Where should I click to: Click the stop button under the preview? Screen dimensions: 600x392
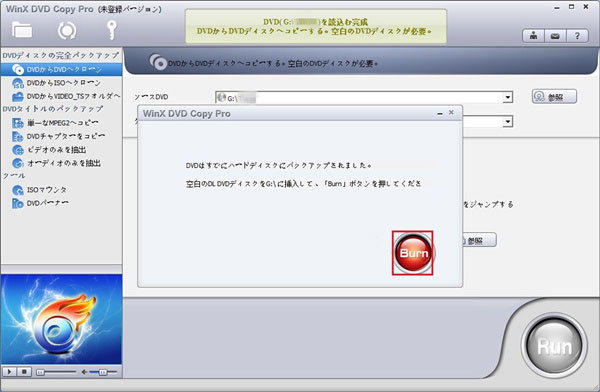pyautogui.click(x=24, y=372)
